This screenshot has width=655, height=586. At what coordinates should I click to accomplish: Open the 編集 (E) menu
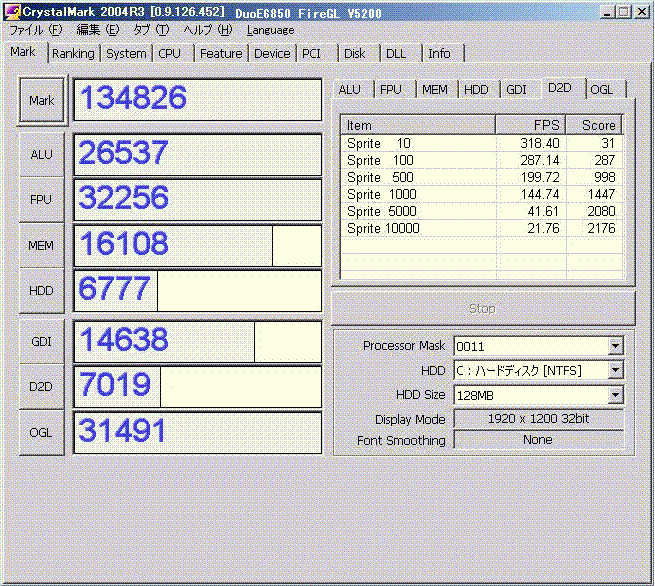98,30
